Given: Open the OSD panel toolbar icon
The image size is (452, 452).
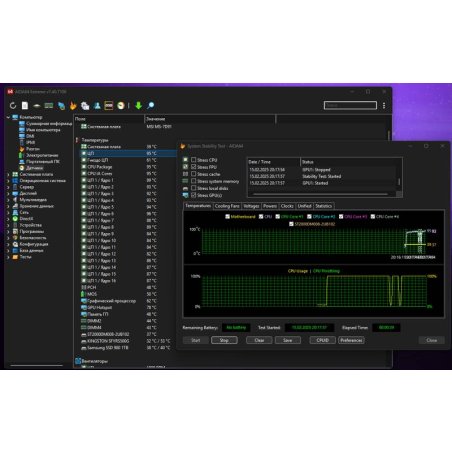Looking at the screenshot, I should click(x=109, y=106).
